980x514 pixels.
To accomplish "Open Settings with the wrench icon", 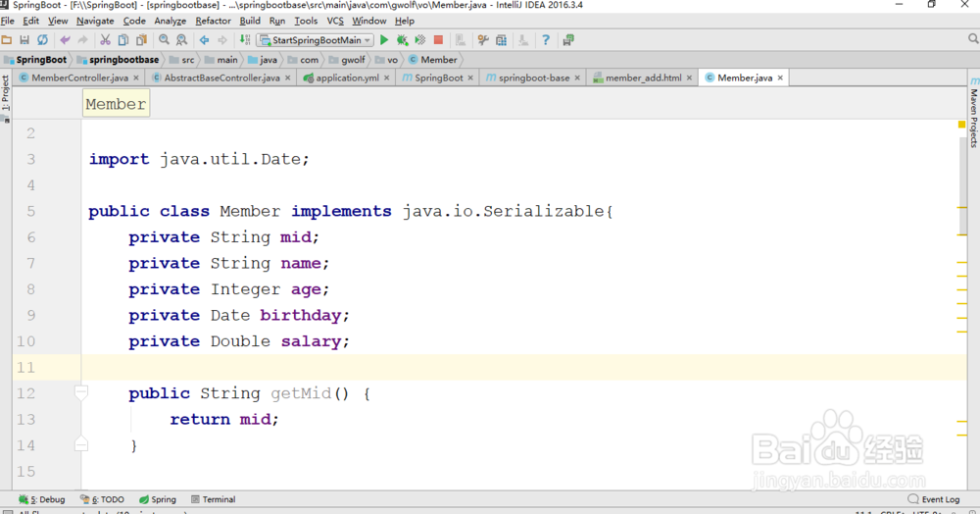I will click(482, 40).
